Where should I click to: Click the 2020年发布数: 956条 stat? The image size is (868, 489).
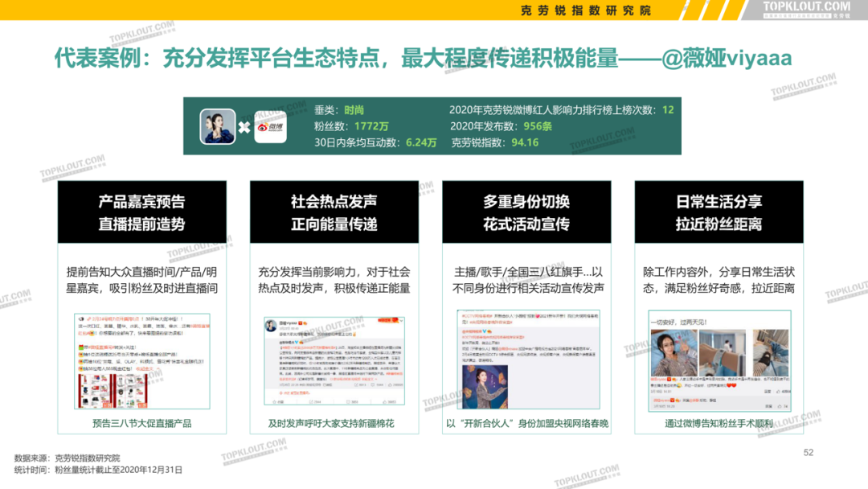[x=501, y=126]
